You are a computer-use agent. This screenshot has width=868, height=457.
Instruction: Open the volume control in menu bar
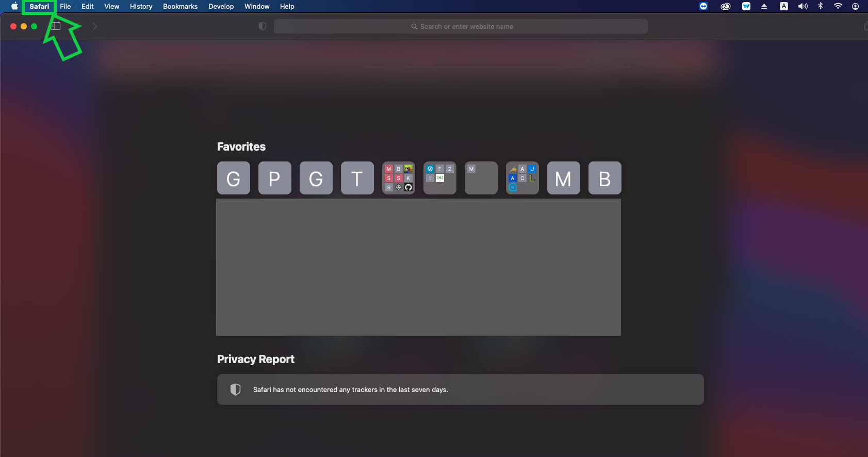point(803,6)
